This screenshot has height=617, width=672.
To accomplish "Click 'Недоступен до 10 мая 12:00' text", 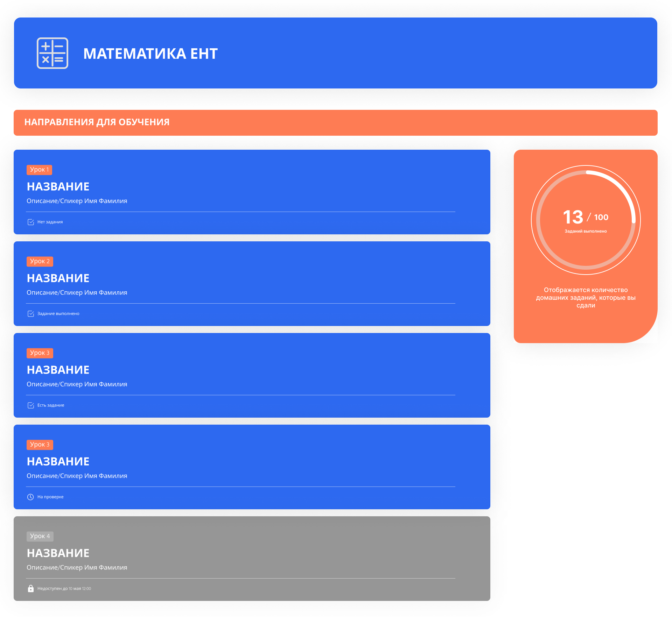I will (x=64, y=589).
